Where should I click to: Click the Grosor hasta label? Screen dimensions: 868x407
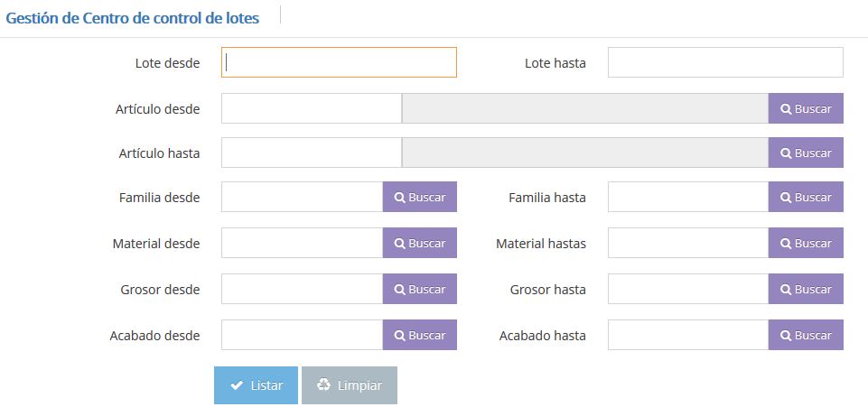(548, 289)
